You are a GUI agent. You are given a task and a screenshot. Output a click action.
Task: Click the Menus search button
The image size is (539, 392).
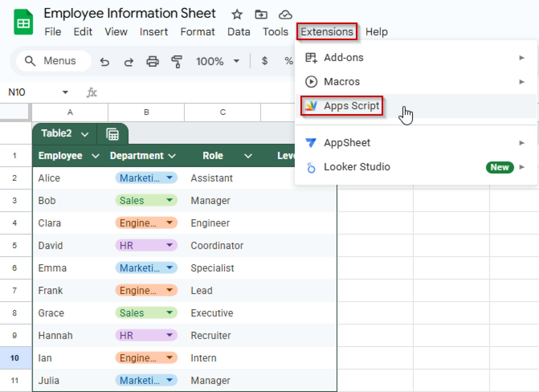pos(53,61)
